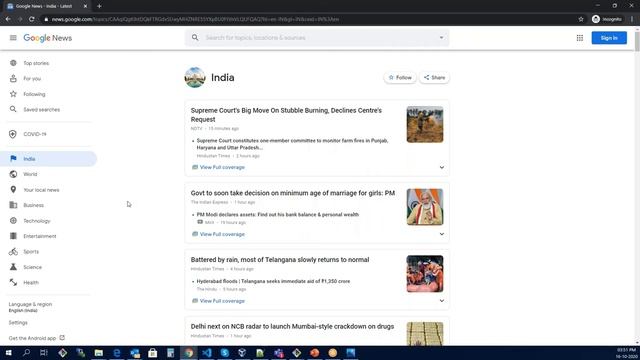Click the Technology chip icon
This screenshot has height=360, width=640.
tap(13, 220)
